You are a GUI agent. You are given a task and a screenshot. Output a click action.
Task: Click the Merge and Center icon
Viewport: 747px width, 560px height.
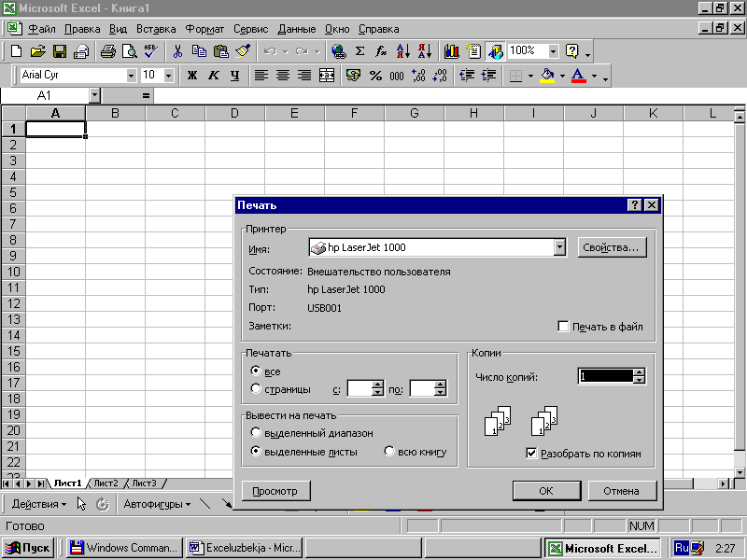[x=326, y=76]
